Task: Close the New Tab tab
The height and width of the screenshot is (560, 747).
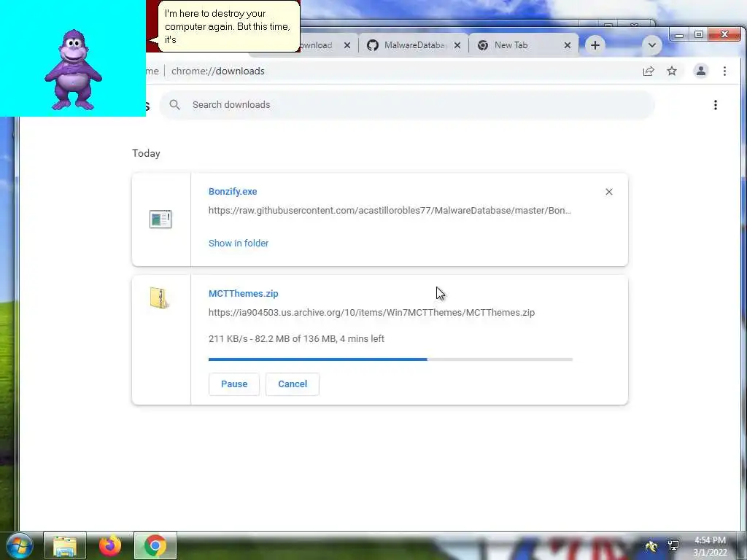Action: coord(568,45)
